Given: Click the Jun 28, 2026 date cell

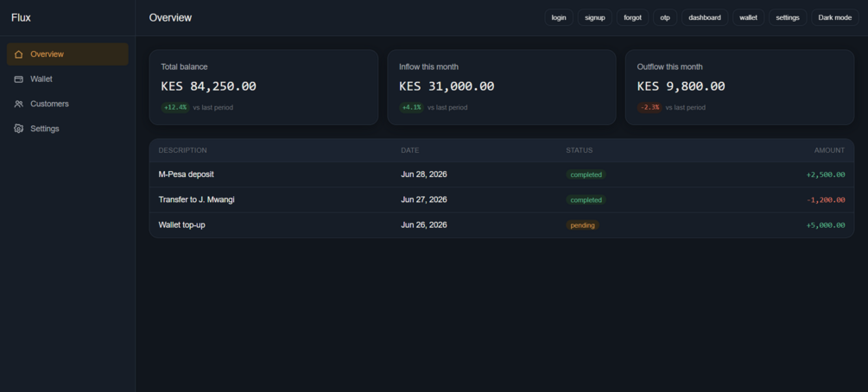Looking at the screenshot, I should [x=424, y=174].
